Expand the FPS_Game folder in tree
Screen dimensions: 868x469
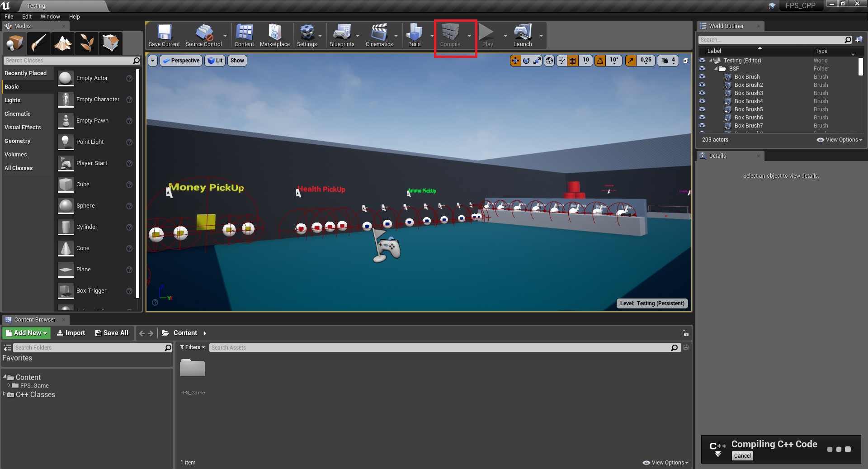pos(9,385)
